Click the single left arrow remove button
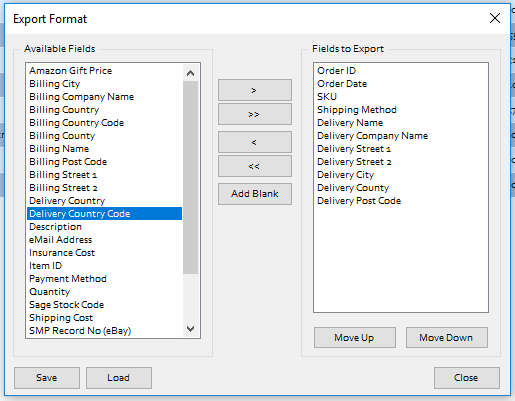 pyautogui.click(x=255, y=142)
